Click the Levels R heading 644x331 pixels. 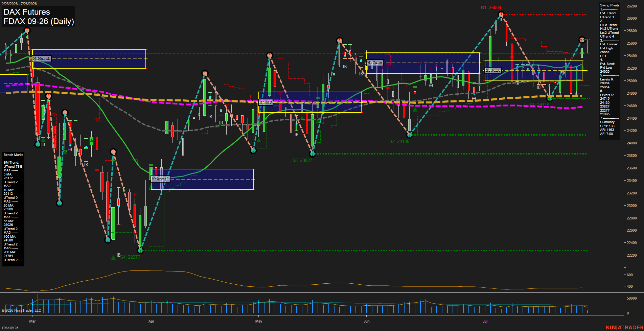[607, 79]
